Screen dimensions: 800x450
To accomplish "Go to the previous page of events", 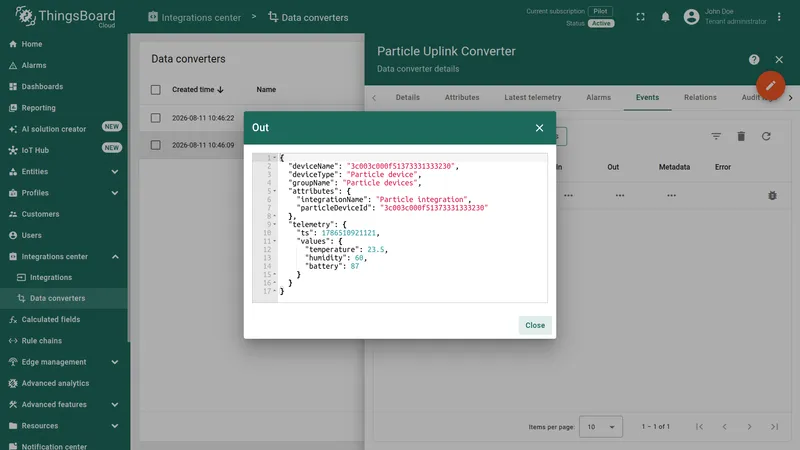I will pos(724,427).
